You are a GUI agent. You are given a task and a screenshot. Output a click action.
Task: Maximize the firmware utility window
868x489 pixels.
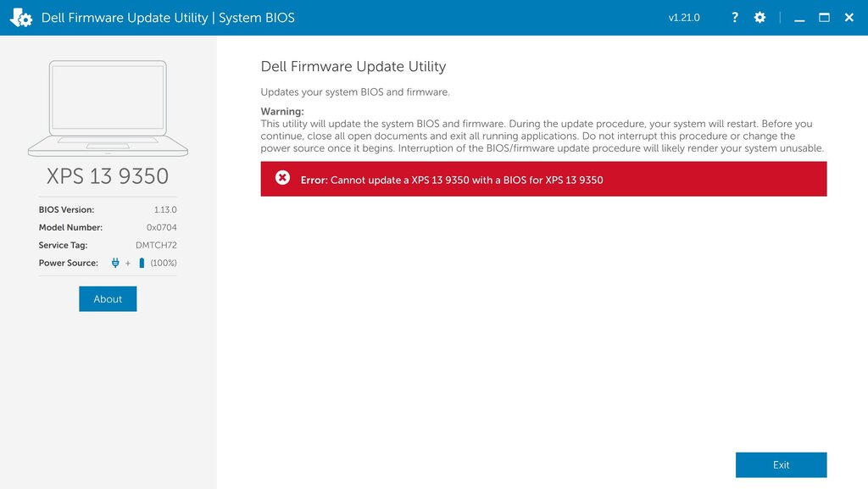(824, 18)
